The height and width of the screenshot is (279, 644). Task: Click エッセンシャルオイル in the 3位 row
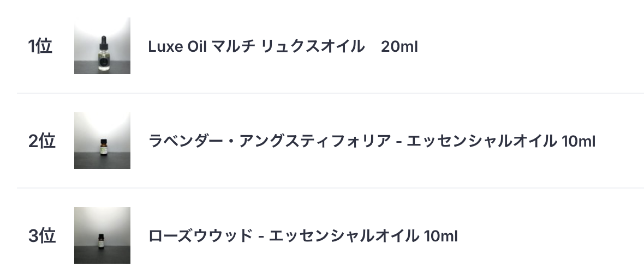pyautogui.click(x=344, y=236)
